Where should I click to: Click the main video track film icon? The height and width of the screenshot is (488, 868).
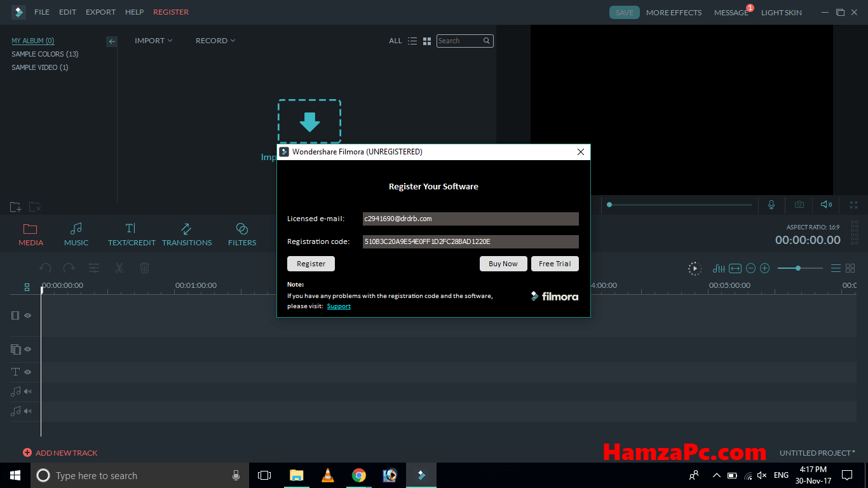tap(15, 315)
